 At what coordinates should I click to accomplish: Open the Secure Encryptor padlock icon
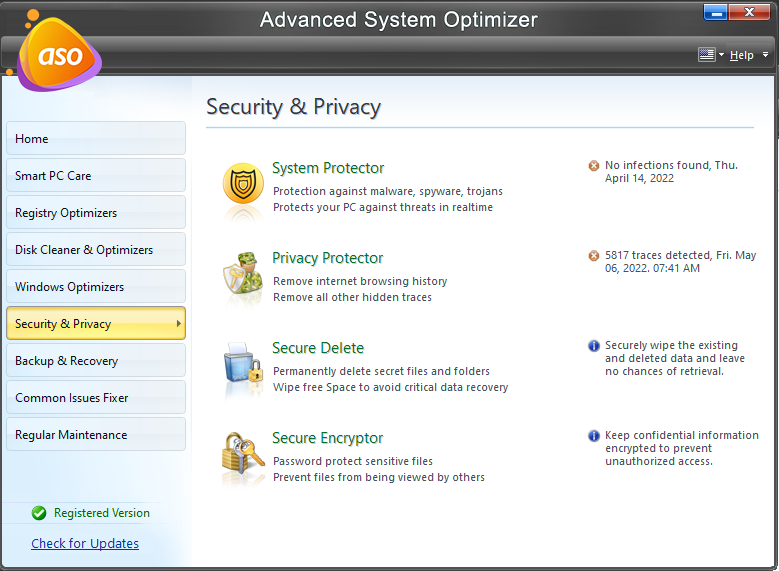tap(243, 453)
